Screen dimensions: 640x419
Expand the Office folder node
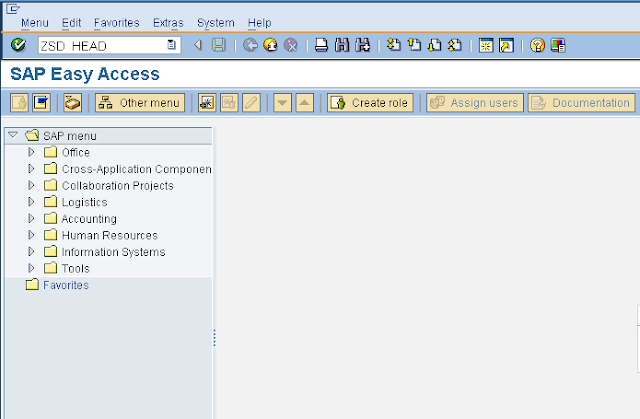31,152
